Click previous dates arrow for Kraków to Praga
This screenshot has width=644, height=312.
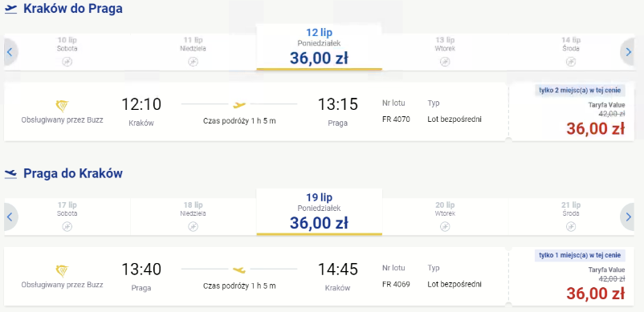tap(10, 52)
